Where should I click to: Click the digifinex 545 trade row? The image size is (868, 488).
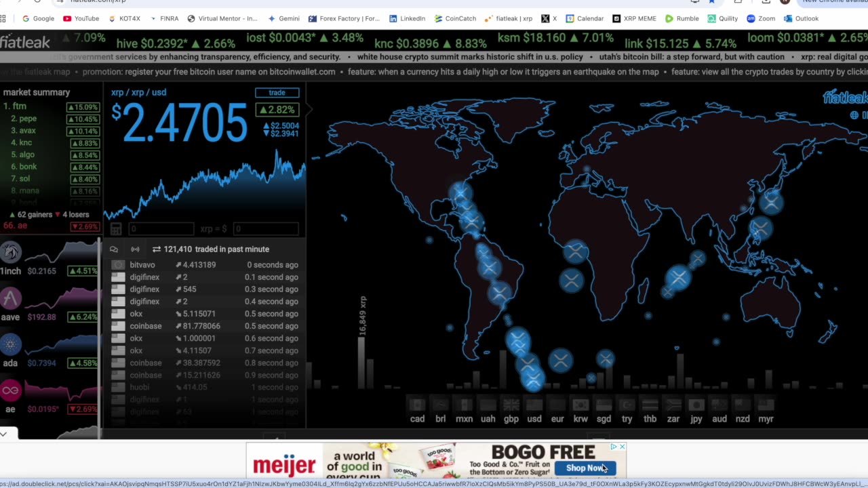(205, 289)
